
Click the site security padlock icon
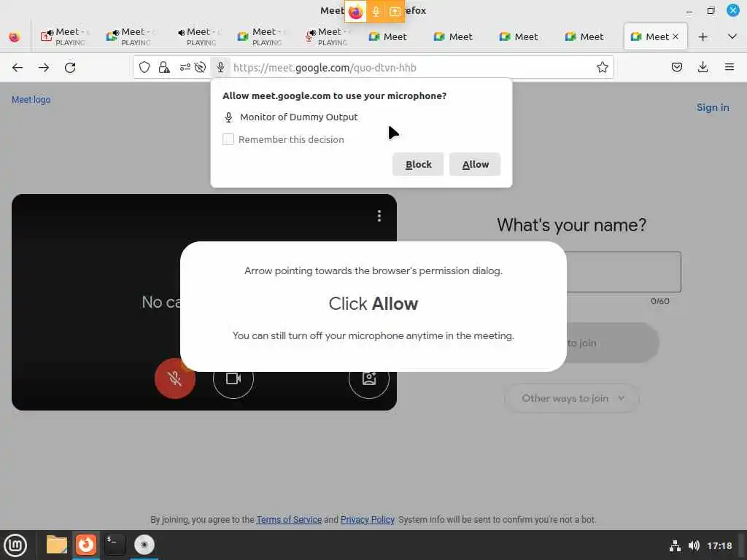[164, 67]
